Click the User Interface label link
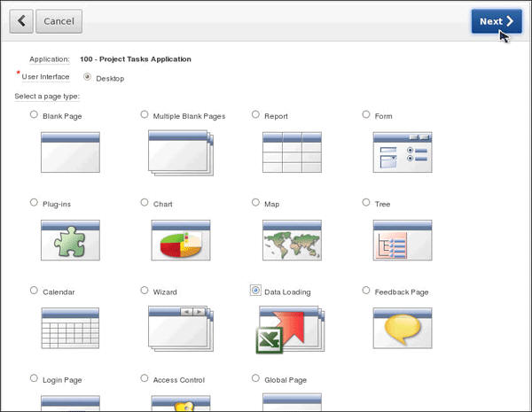This screenshot has height=412, width=532. click(45, 77)
